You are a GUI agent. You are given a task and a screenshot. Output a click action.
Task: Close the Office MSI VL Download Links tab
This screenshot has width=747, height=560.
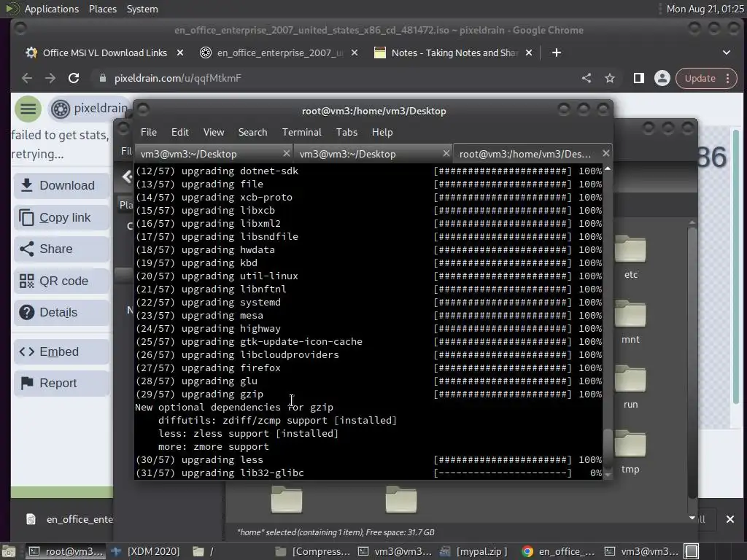(x=180, y=52)
